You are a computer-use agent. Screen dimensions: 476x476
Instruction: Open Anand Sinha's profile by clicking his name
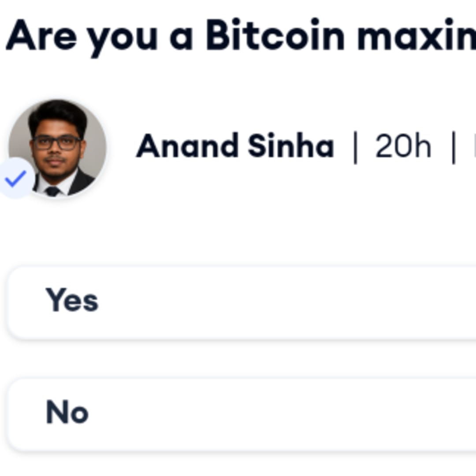click(x=235, y=145)
